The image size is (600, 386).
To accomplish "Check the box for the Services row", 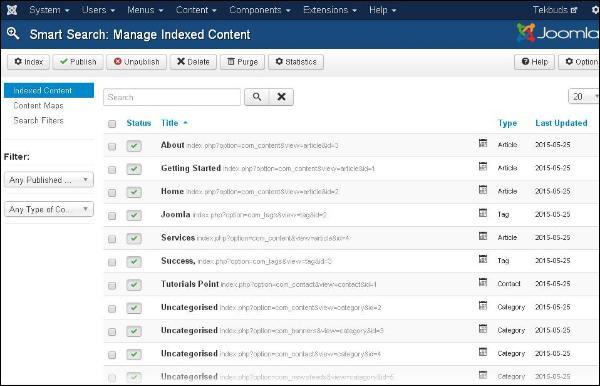I will pos(112,239).
